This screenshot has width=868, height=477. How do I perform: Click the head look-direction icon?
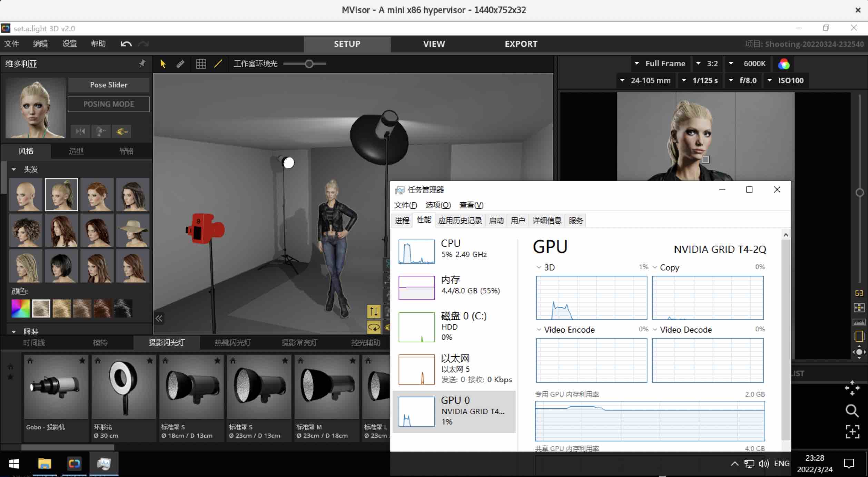(101, 132)
